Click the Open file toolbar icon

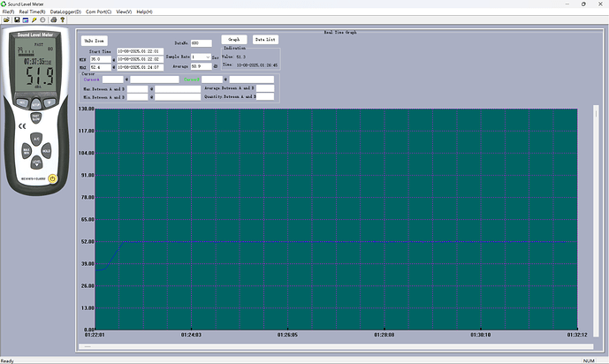coord(5,19)
